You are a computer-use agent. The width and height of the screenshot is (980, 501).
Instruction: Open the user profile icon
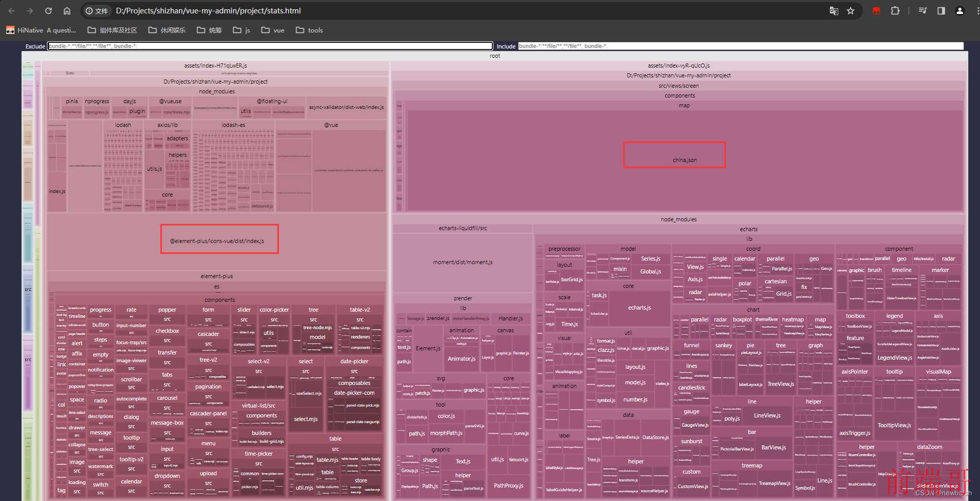pos(960,11)
